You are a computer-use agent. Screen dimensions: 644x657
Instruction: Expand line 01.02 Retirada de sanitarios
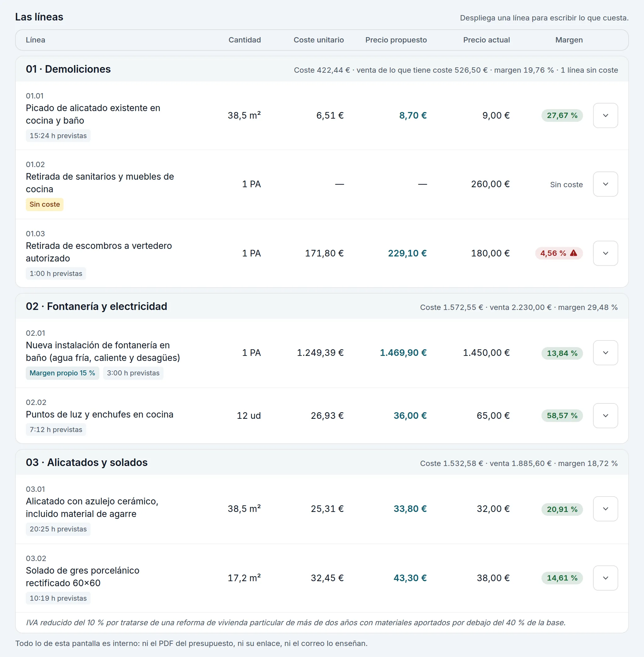(605, 184)
